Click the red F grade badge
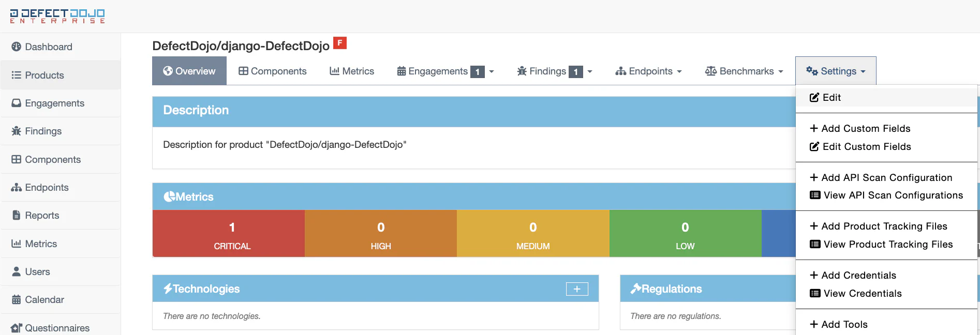This screenshot has height=335, width=980. click(x=339, y=43)
